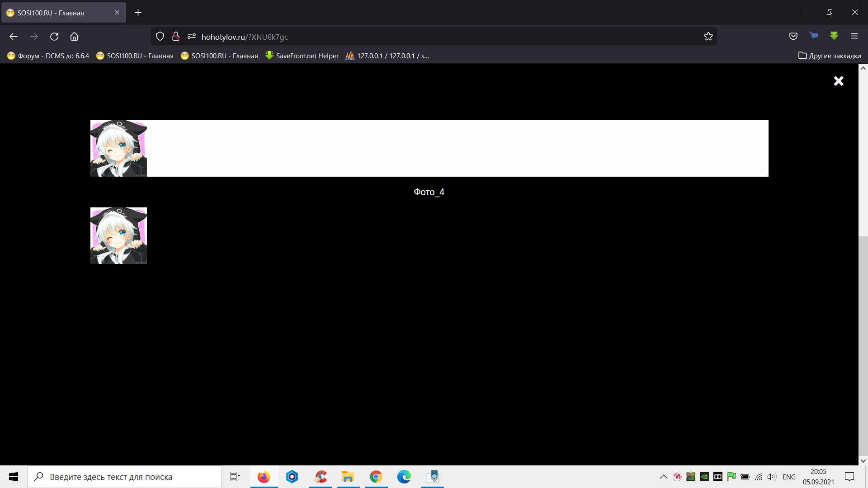Open the 127.0.0.1 phpMyAdmin bookmark
The width and height of the screenshot is (868, 488).
tap(387, 56)
